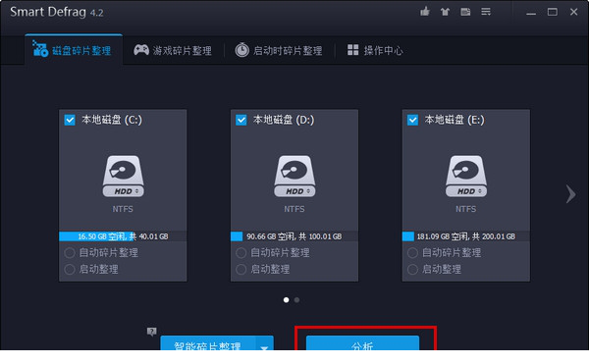Go to second page dot indicator
Viewport: 589px width, 364px height.
[x=296, y=300]
